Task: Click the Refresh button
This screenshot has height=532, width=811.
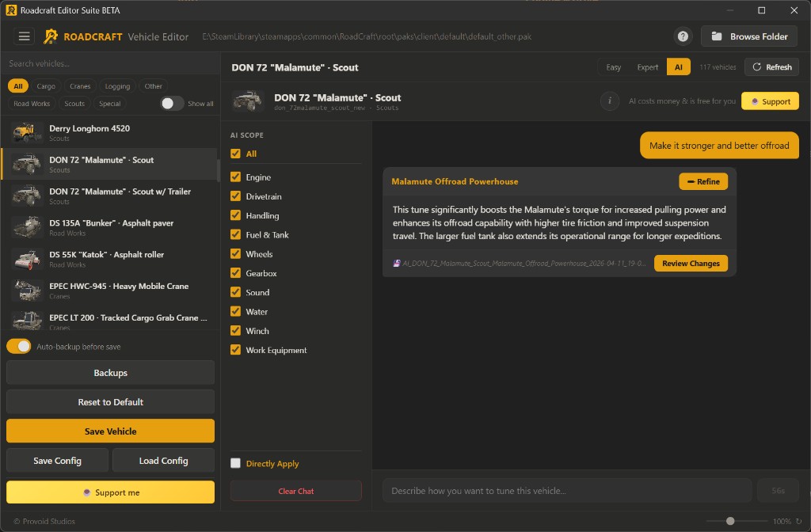Action: pos(771,66)
